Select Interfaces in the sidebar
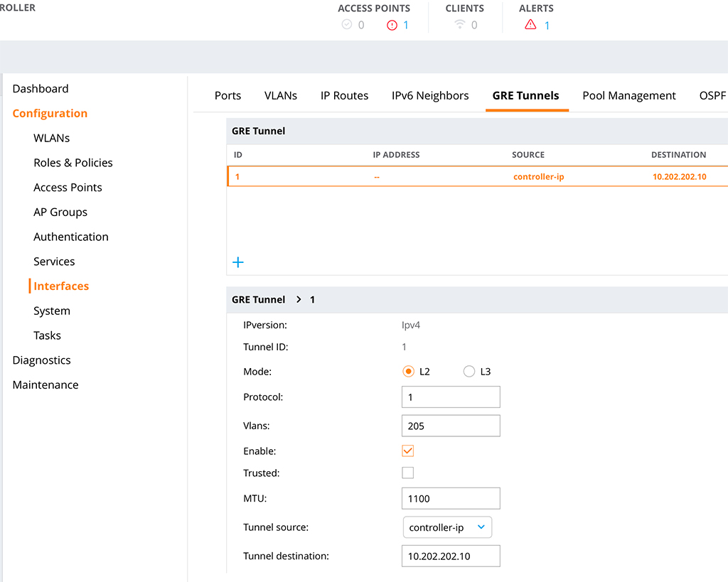The width and height of the screenshot is (728, 582). click(x=61, y=286)
